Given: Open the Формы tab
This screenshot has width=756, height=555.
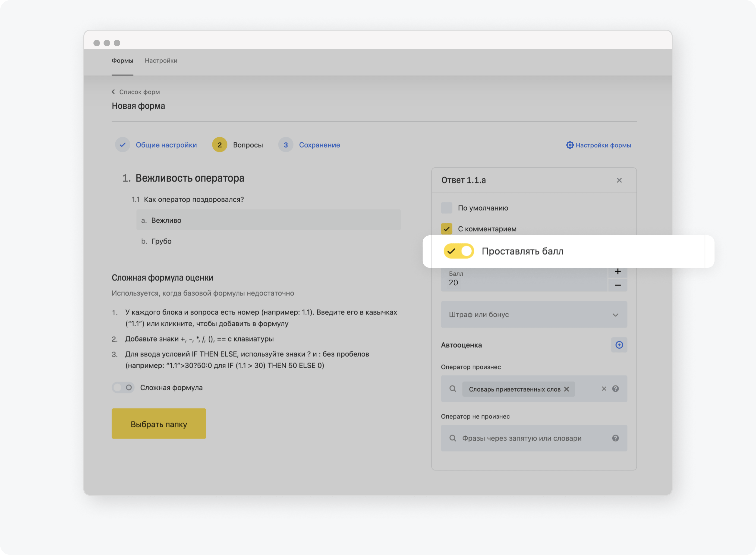Looking at the screenshot, I should coord(122,60).
